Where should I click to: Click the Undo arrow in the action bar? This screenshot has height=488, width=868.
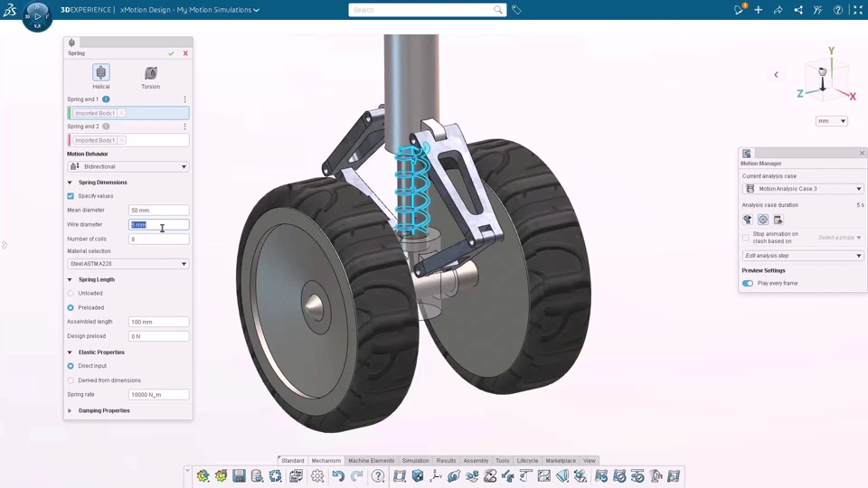338,476
